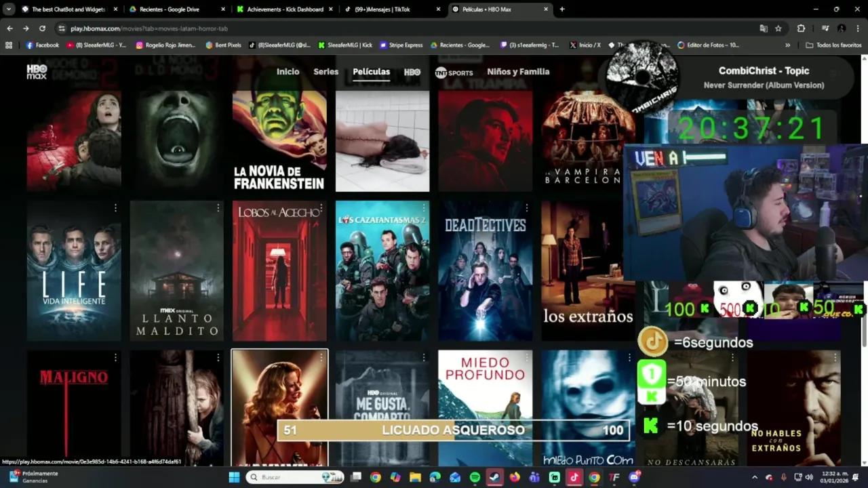Open Niños y Familia section
Viewport: 868px width, 488px height.
518,72
